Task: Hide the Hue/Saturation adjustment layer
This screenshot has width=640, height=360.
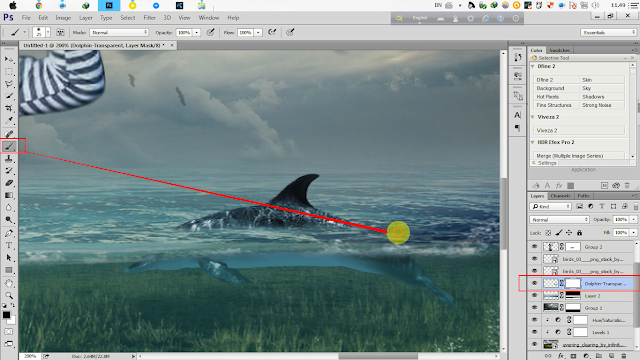Action: tap(534, 320)
